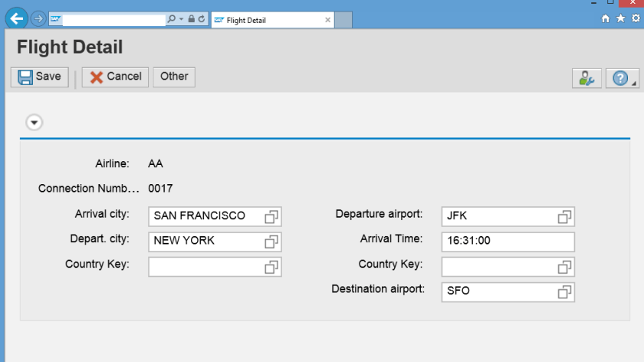Open value help for Arrival city

tap(272, 217)
